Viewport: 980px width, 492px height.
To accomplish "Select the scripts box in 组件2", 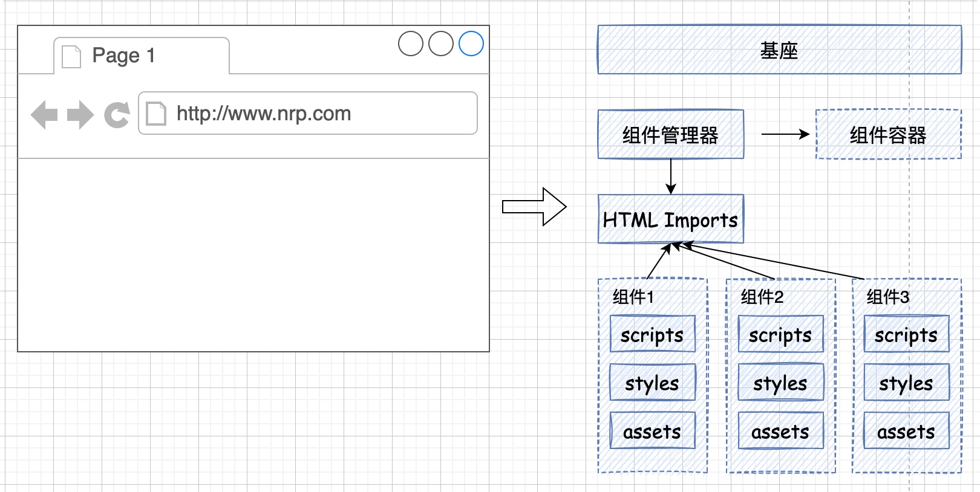I will [x=780, y=334].
